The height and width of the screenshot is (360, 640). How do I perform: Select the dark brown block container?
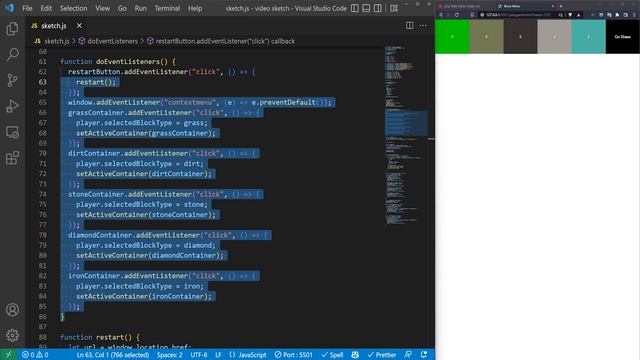coord(520,37)
